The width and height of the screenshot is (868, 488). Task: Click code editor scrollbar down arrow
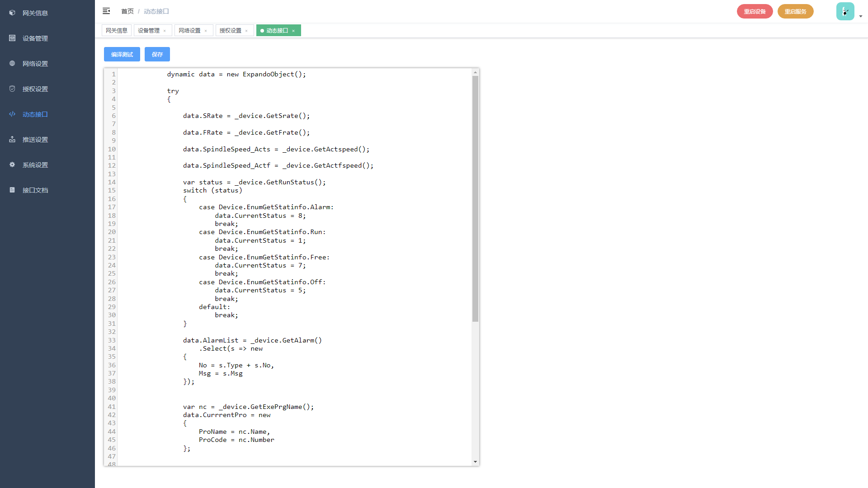click(x=475, y=462)
